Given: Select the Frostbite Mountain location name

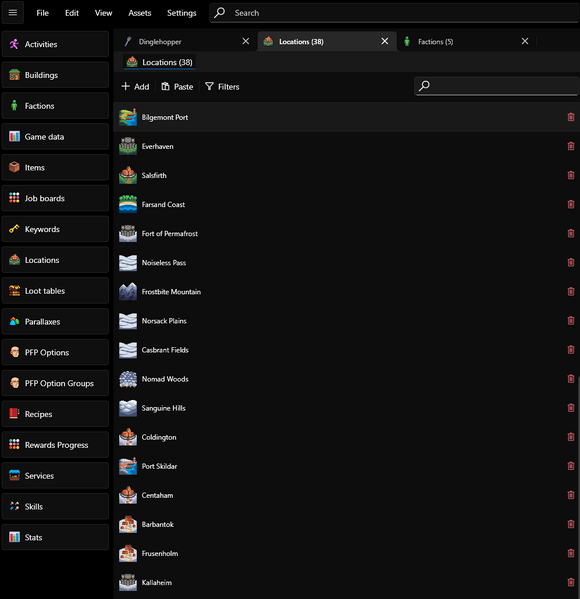Looking at the screenshot, I should click(171, 292).
